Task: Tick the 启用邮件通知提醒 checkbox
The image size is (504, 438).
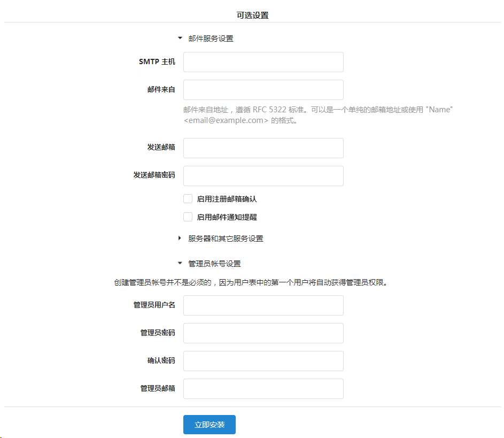Action: tap(188, 217)
